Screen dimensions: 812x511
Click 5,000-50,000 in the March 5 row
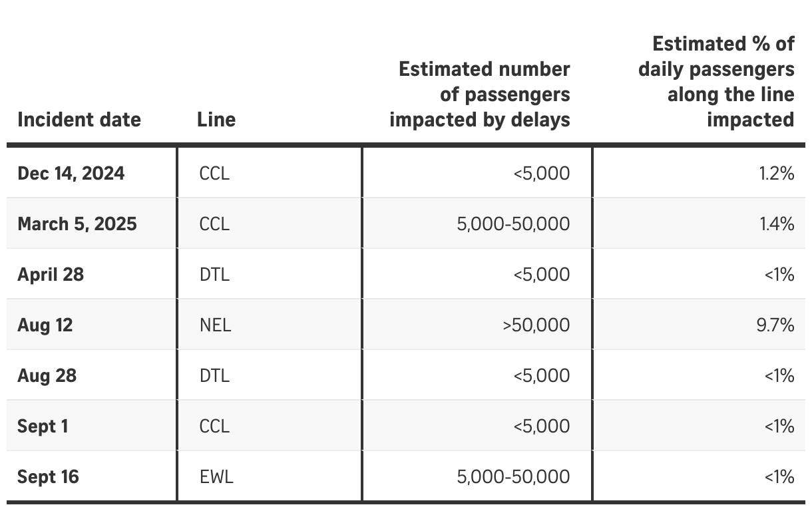pos(514,224)
